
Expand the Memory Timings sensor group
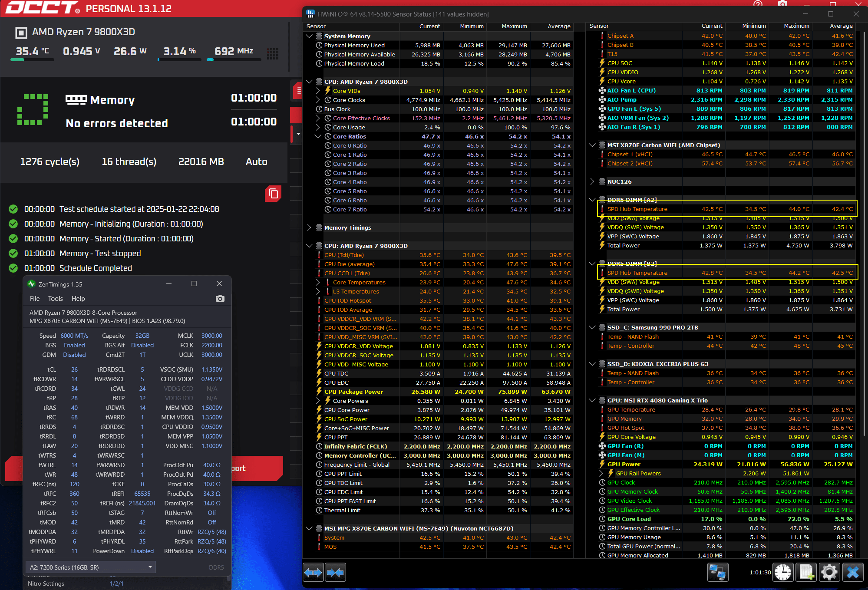click(309, 227)
